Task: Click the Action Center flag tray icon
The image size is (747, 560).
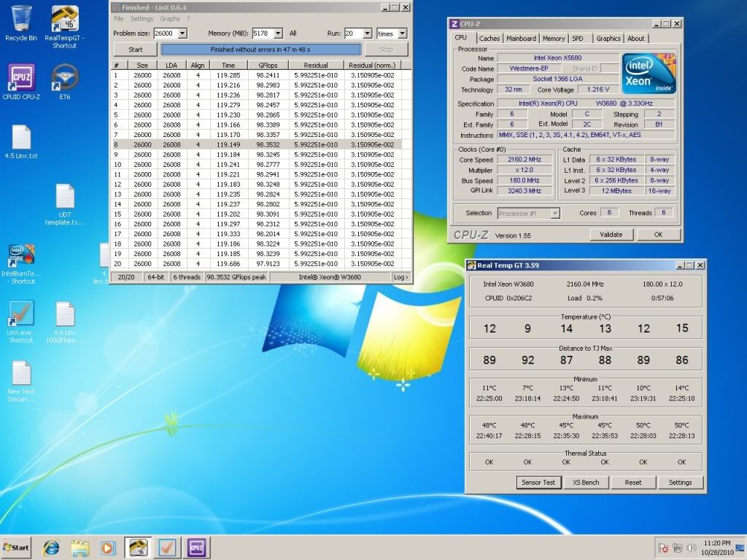Action: pos(662,548)
